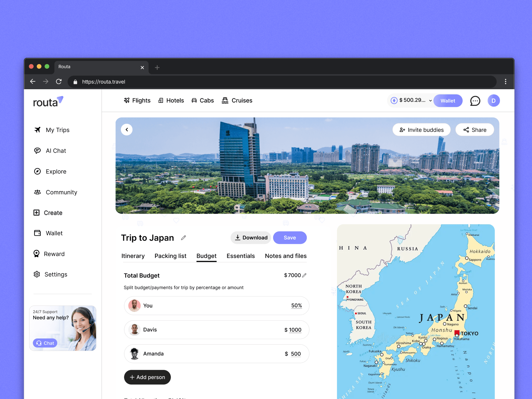Viewport: 532px width, 399px height.
Task: Open Hotels booking
Action: (171, 101)
